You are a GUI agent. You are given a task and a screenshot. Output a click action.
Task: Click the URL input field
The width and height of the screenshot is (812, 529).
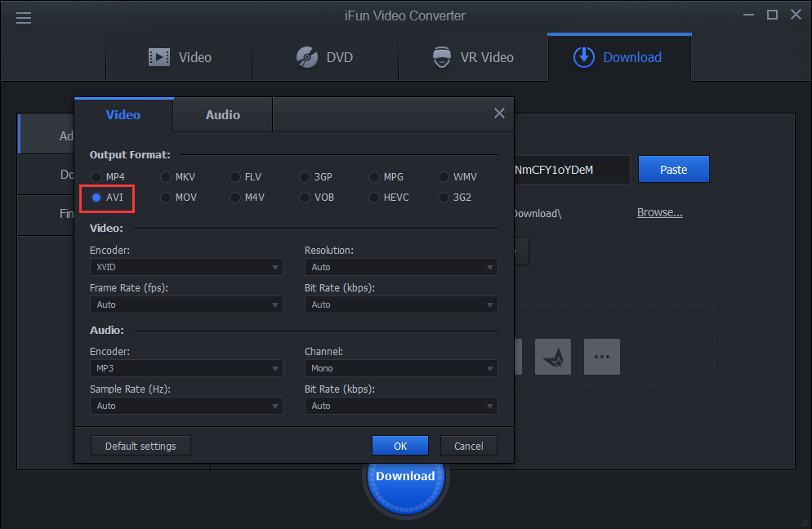[572, 170]
